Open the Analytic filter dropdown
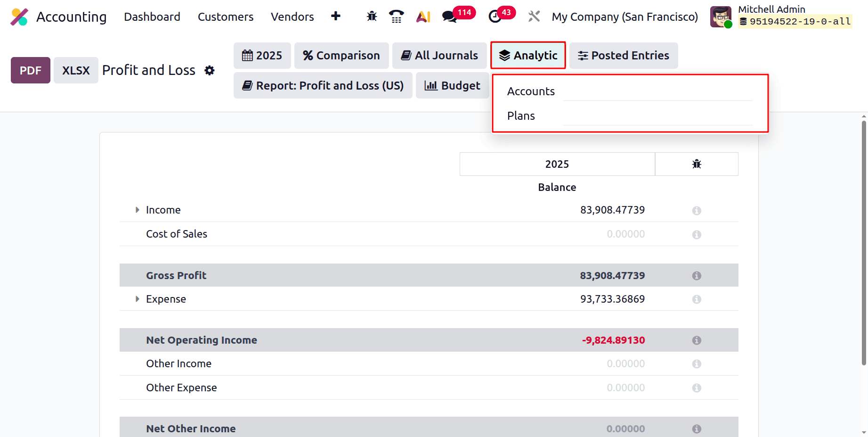 click(528, 55)
